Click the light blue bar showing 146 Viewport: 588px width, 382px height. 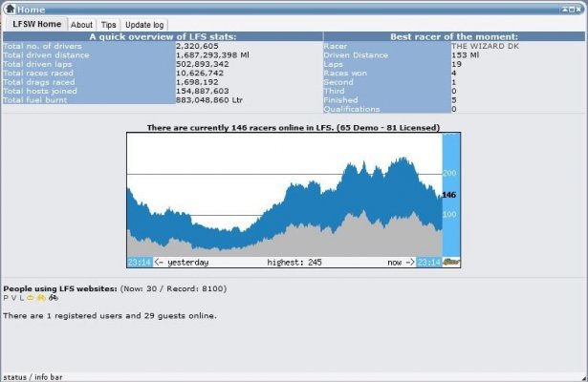[x=451, y=194]
